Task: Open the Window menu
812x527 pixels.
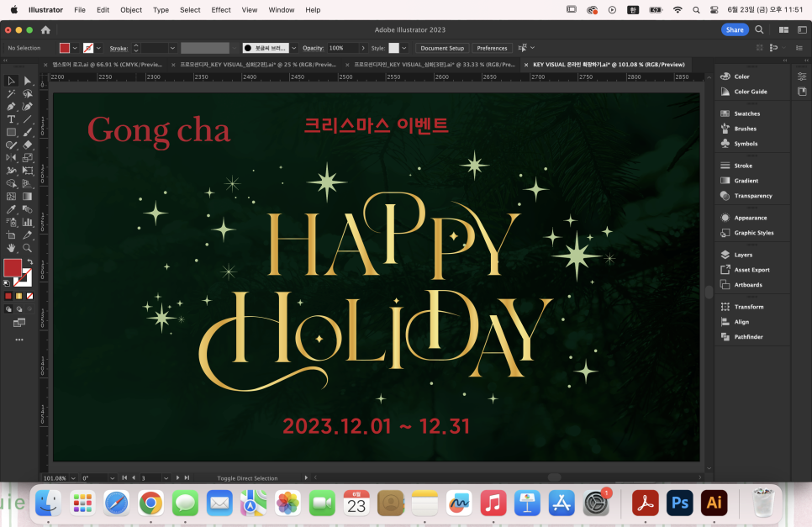Action: [x=282, y=10]
